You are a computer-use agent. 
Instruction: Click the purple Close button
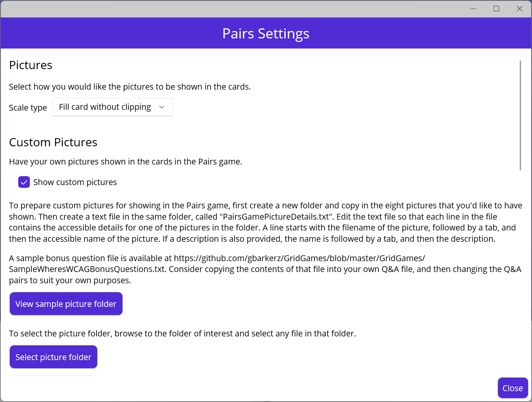[x=513, y=388]
